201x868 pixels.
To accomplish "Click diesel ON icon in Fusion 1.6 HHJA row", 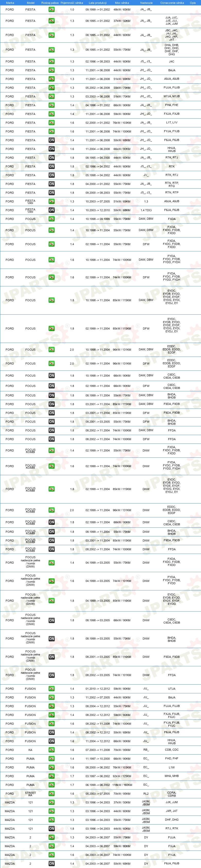I will pos(51,741).
